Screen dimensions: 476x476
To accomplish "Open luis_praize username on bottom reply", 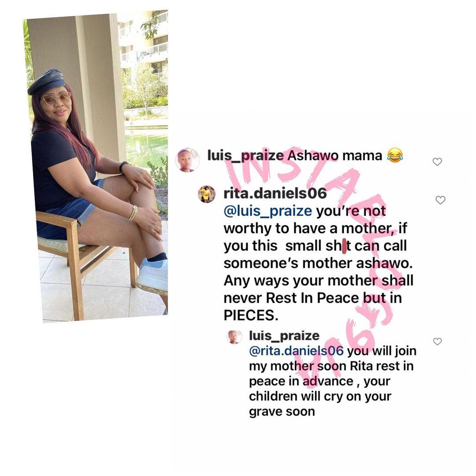I will pos(284,336).
